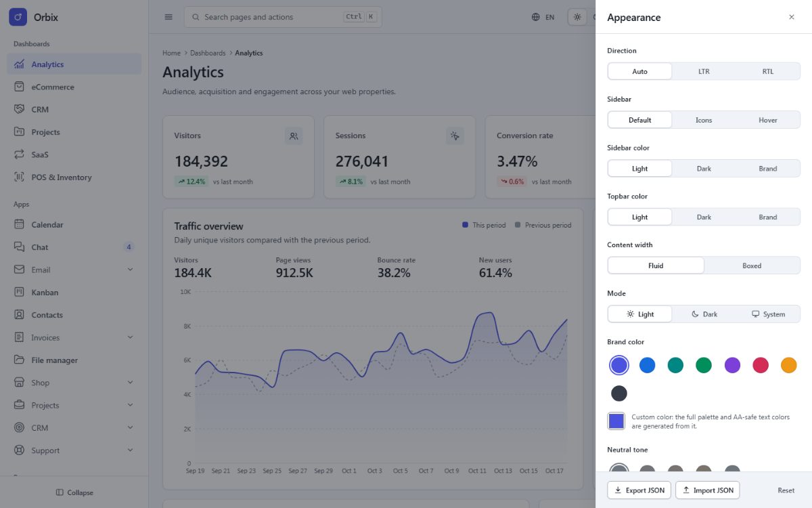Viewport: 812px width, 508px height.
Task: Close the Appearance panel
Action: [792, 17]
